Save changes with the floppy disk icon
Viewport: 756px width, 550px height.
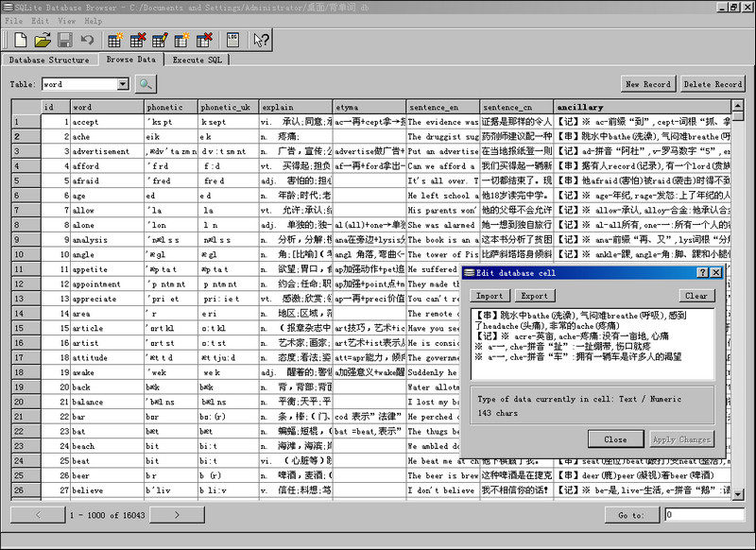tap(64, 40)
